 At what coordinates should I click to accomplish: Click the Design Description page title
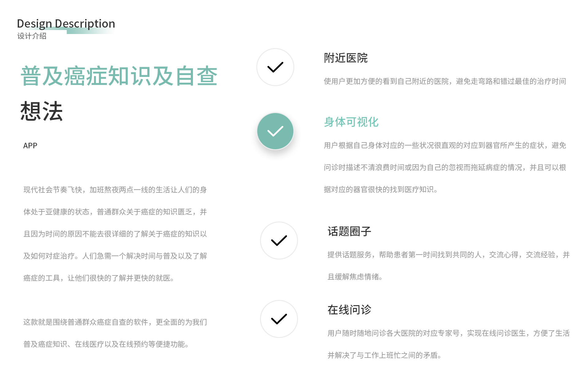click(66, 23)
